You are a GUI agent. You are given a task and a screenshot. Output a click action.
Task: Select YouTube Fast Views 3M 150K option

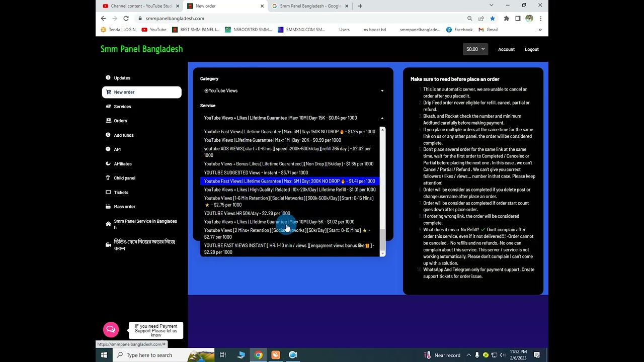pyautogui.click(x=290, y=132)
